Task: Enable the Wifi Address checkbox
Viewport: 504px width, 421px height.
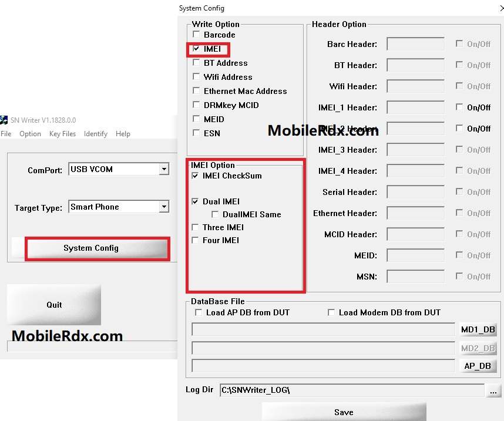Action: point(196,77)
